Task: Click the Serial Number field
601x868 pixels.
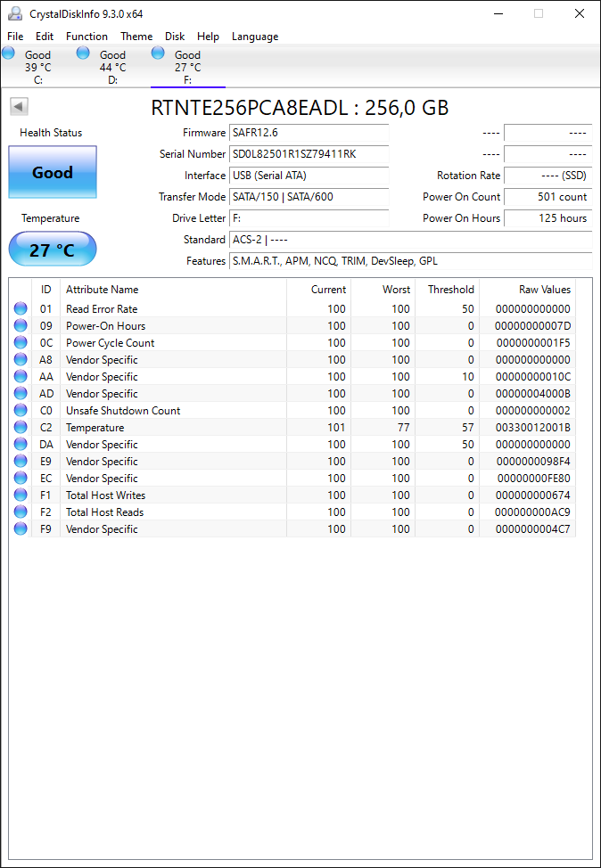Action: click(309, 154)
